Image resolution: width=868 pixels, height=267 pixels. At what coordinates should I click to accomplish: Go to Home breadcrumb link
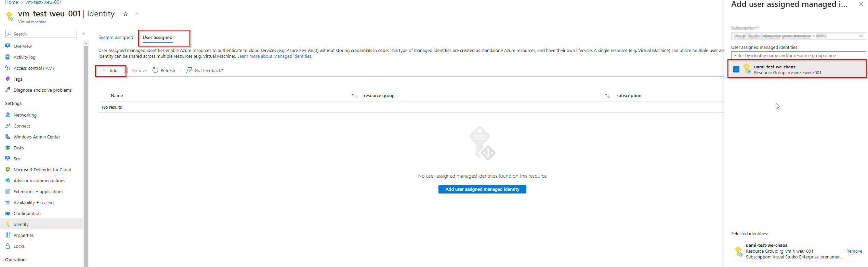pos(11,2)
